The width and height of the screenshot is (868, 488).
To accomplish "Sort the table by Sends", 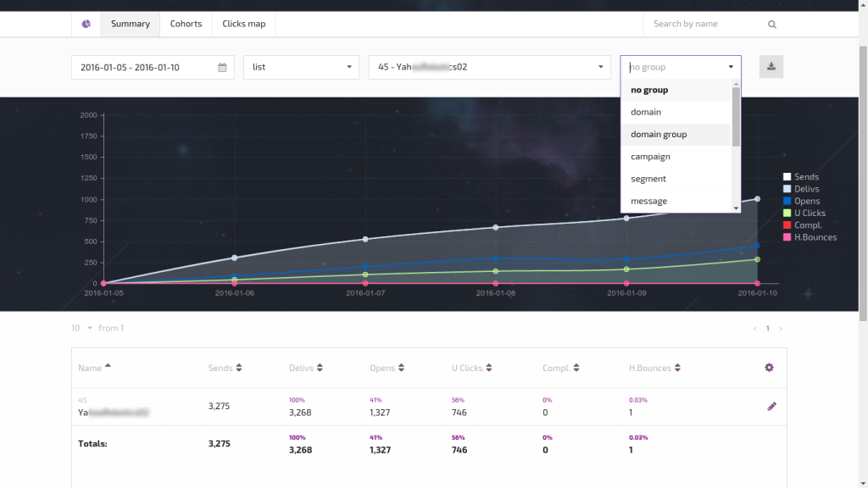I will pyautogui.click(x=225, y=368).
